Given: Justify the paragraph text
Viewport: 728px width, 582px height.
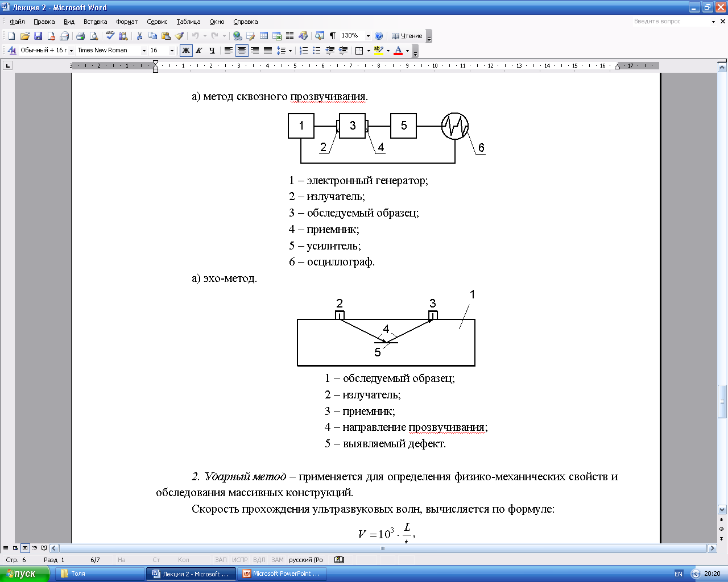Looking at the screenshot, I should coord(268,51).
